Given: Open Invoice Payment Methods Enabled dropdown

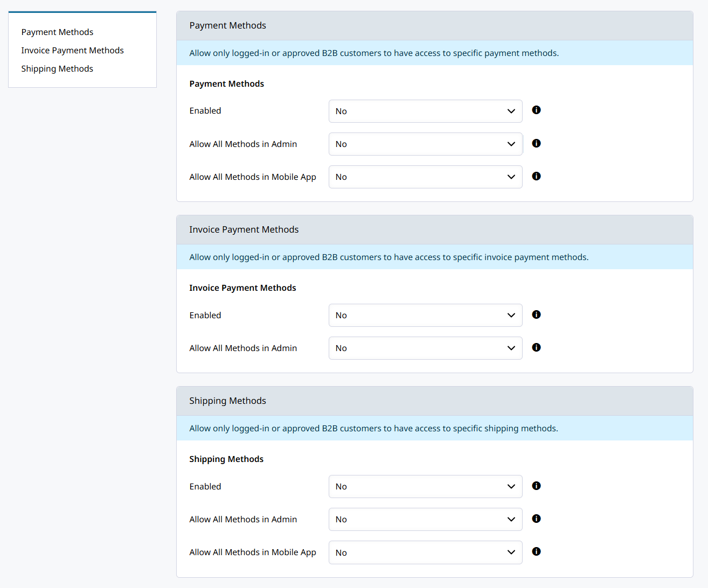Looking at the screenshot, I should click(x=426, y=315).
